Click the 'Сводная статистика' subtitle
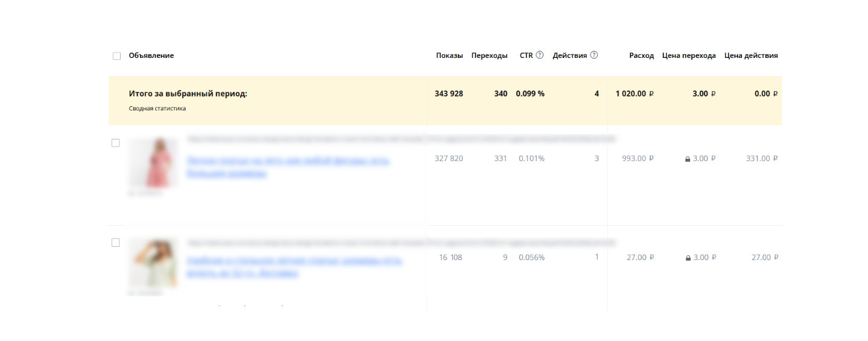The image size is (868, 341). click(157, 109)
